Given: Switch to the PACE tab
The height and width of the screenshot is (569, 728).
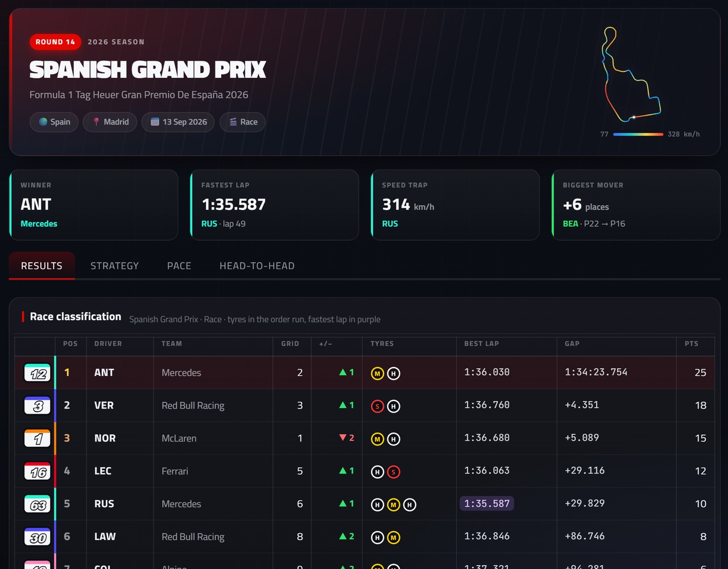Looking at the screenshot, I should pyautogui.click(x=179, y=266).
